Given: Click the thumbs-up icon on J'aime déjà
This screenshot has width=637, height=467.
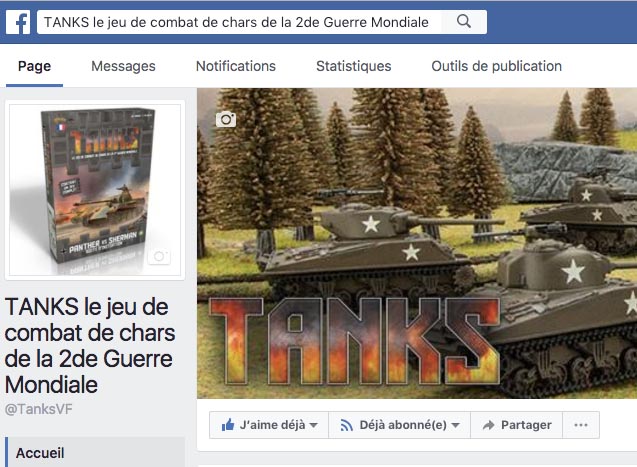Looking at the screenshot, I should [228, 425].
